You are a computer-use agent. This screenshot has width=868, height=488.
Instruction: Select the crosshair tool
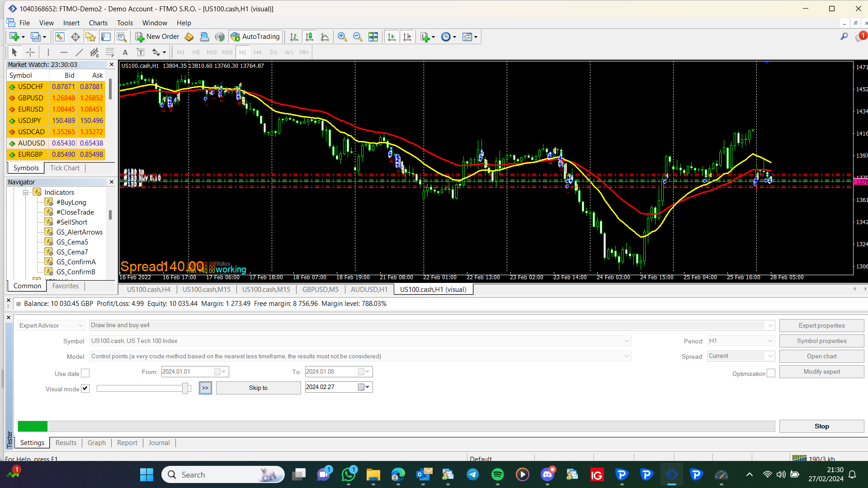(30, 52)
